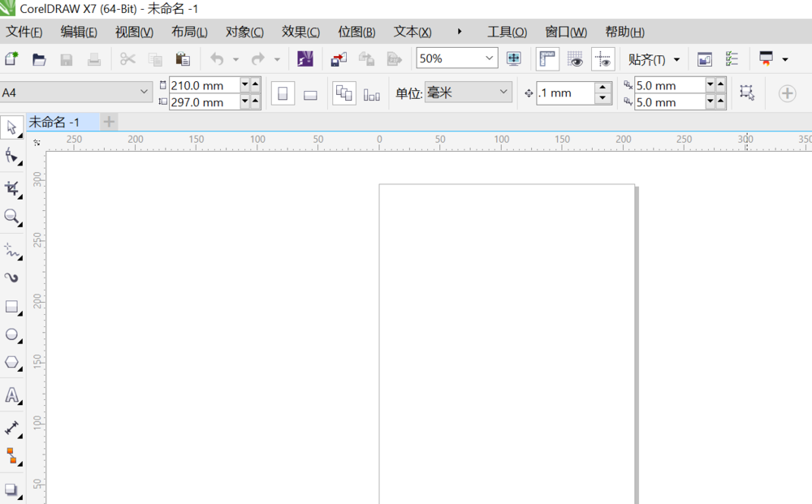812x504 pixels.
Task: Toggle the Show grid button
Action: point(575,59)
